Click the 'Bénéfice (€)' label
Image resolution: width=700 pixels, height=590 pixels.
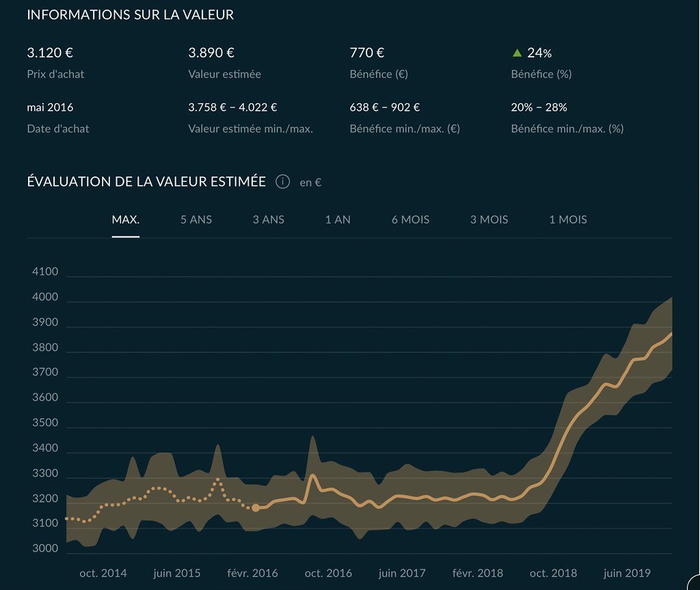point(379,74)
